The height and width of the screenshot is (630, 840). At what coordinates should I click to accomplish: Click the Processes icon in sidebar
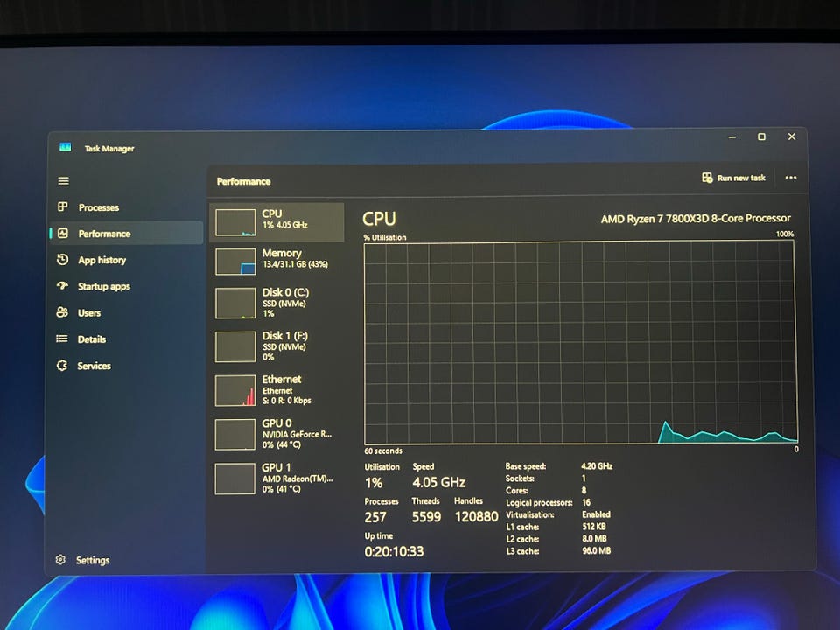[x=63, y=206]
